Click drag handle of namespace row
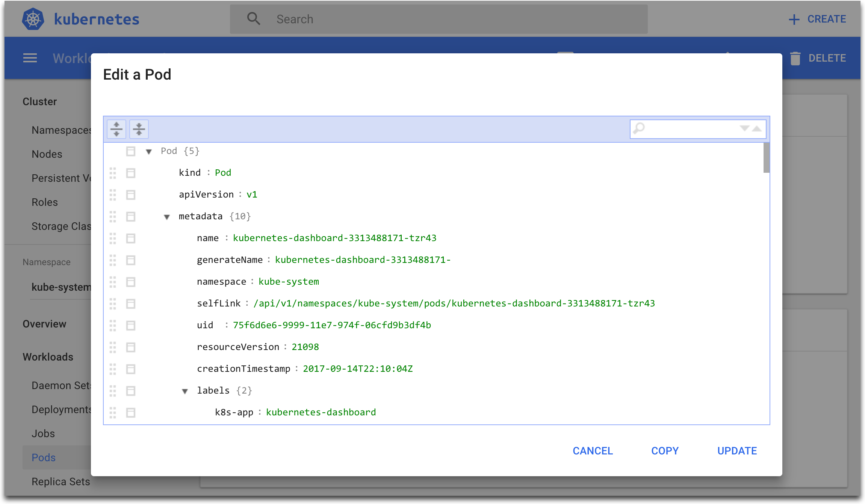865x504 pixels. point(113,282)
